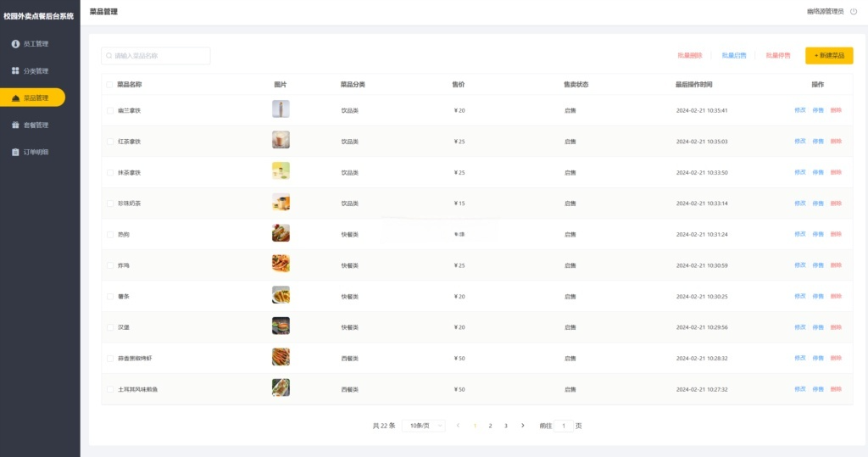Viewport: 868px width, 457px height.
Task: Go to page 3 in pagination
Action: (x=506, y=426)
